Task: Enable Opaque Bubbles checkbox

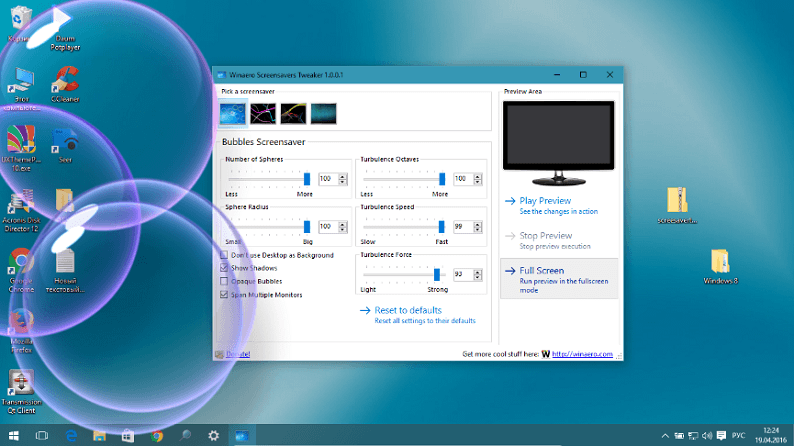Action: (x=224, y=281)
